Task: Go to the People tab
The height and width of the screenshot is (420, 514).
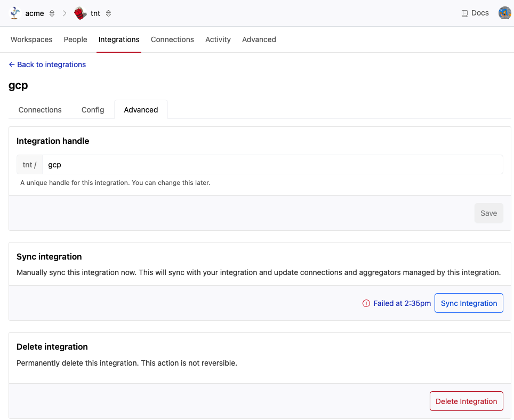Action: click(x=75, y=39)
